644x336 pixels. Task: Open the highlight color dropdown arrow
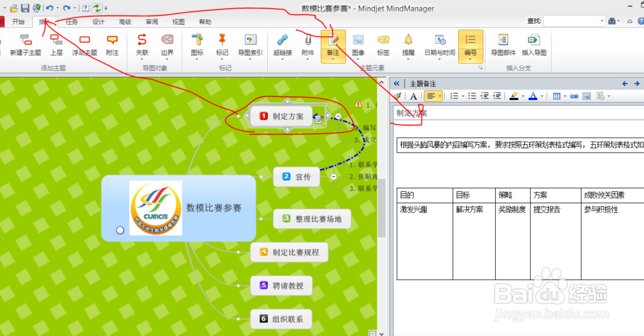[523, 96]
